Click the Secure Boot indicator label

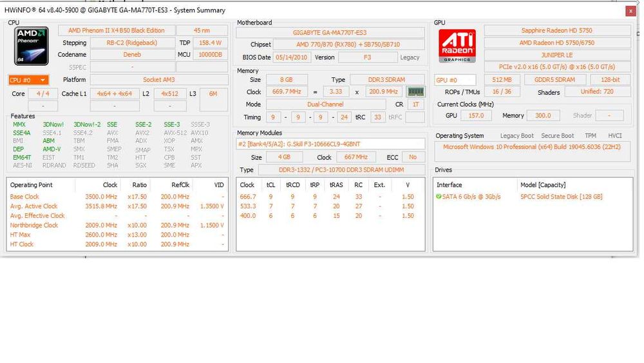point(557,135)
